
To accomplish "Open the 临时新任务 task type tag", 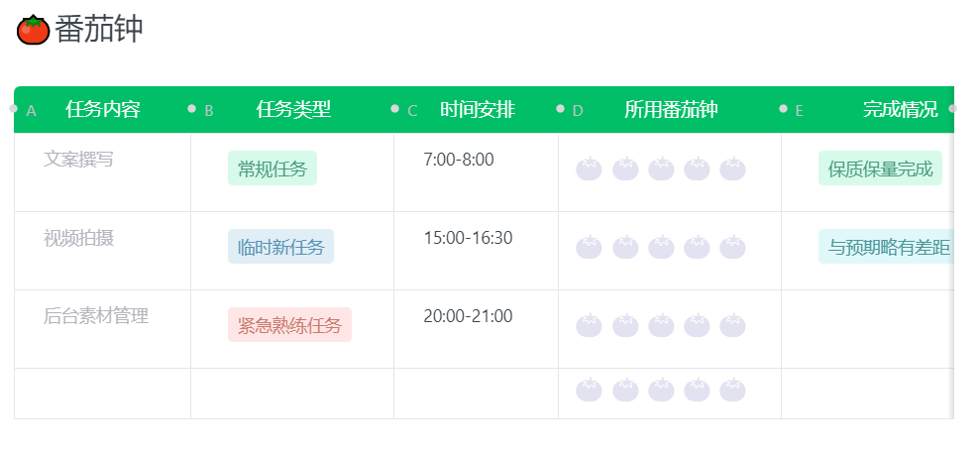I will [280, 247].
